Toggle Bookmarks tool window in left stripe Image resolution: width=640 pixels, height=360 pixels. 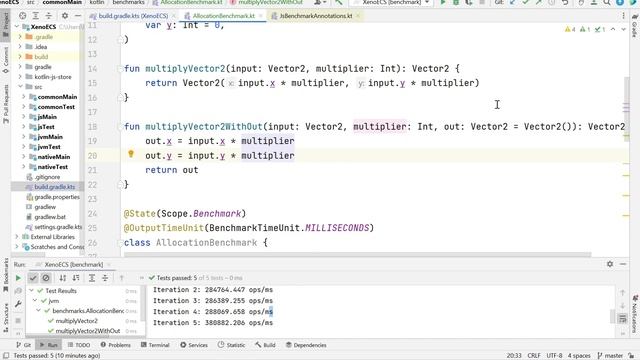(x=6, y=275)
